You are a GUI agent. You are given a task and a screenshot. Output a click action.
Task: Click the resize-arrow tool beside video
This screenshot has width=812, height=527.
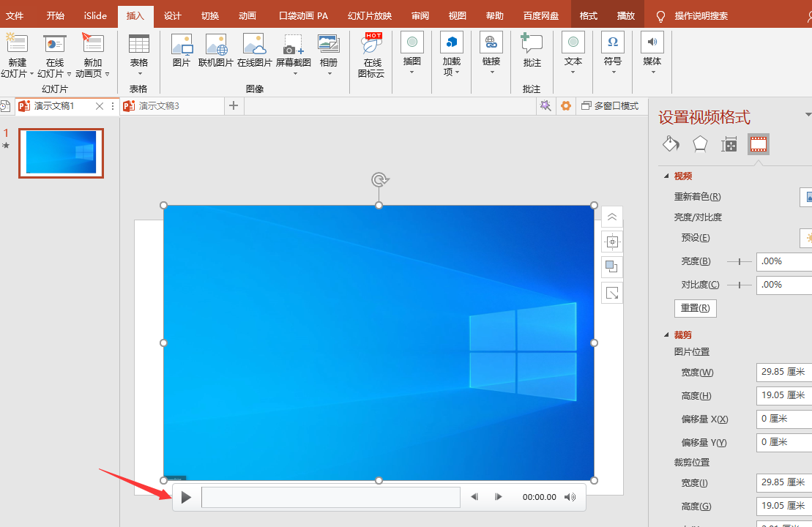click(612, 294)
